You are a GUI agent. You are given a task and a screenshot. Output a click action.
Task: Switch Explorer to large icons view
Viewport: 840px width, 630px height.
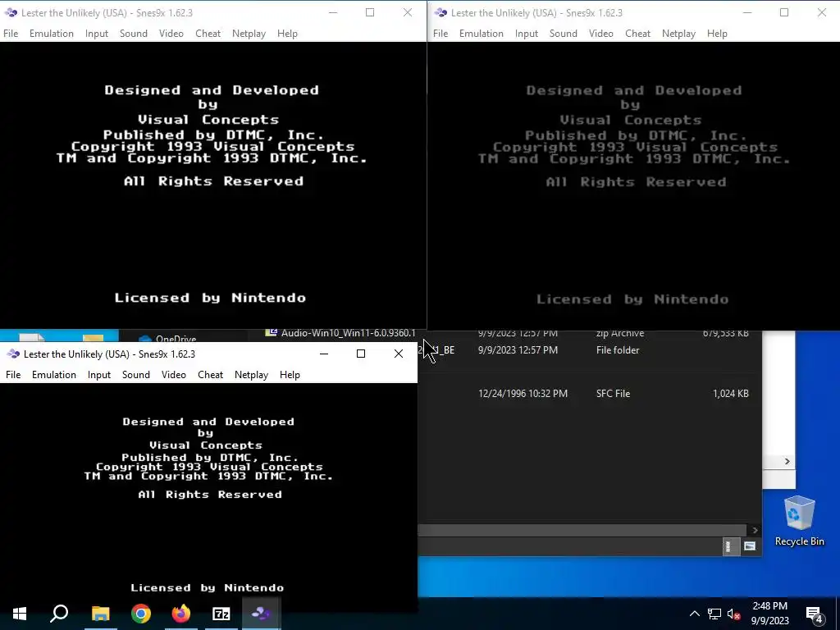(x=750, y=546)
